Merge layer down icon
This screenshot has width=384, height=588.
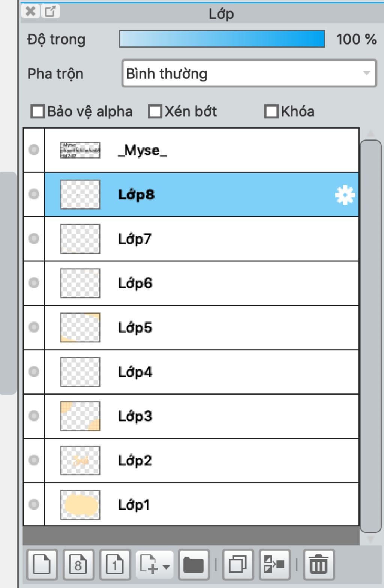(x=274, y=564)
